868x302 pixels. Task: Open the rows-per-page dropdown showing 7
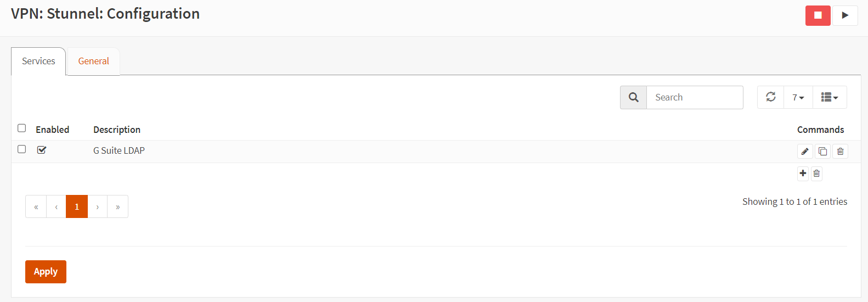point(798,97)
